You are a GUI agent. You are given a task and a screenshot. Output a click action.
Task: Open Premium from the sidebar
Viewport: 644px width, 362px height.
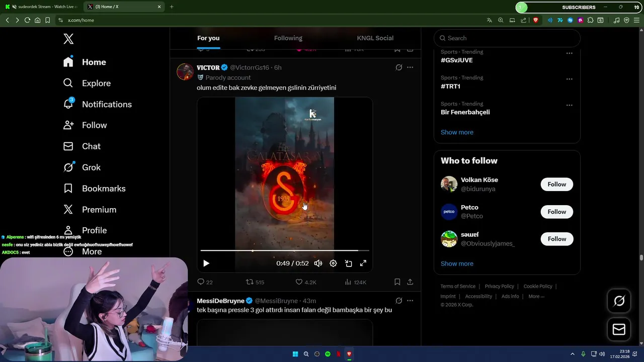pyautogui.click(x=90, y=210)
